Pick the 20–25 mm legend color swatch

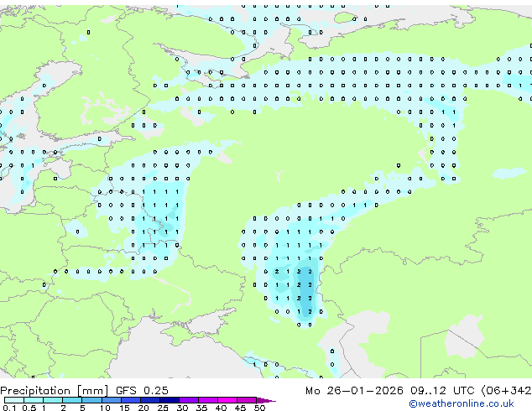149,400
